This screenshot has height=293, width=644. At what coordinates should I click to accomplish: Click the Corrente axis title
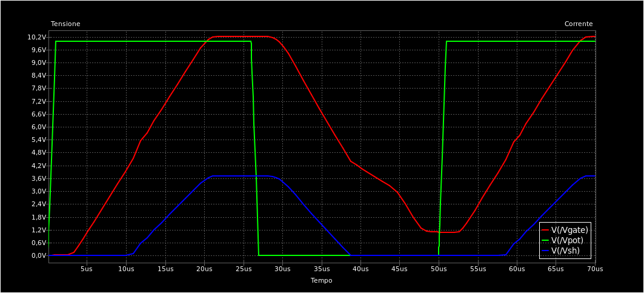pyautogui.click(x=579, y=24)
